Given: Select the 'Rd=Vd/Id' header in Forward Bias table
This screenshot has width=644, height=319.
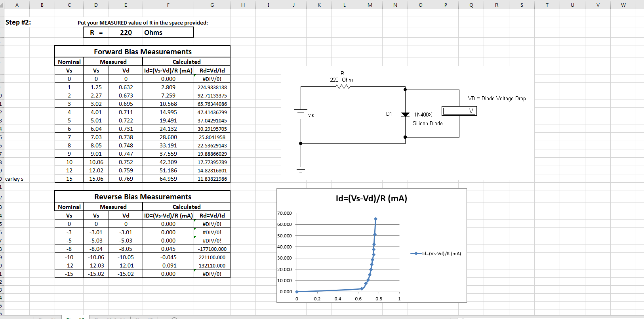Looking at the screenshot, I should pyautogui.click(x=212, y=71).
